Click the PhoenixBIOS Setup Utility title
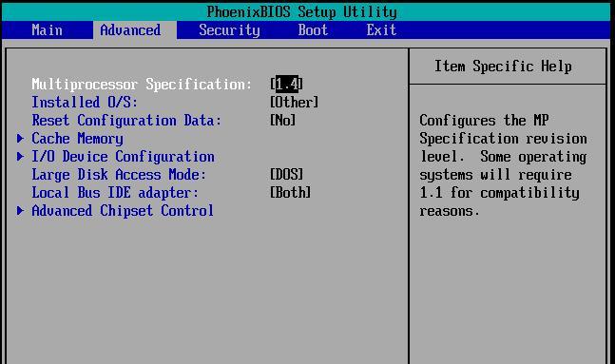The height and width of the screenshot is (364, 615). 301,11
